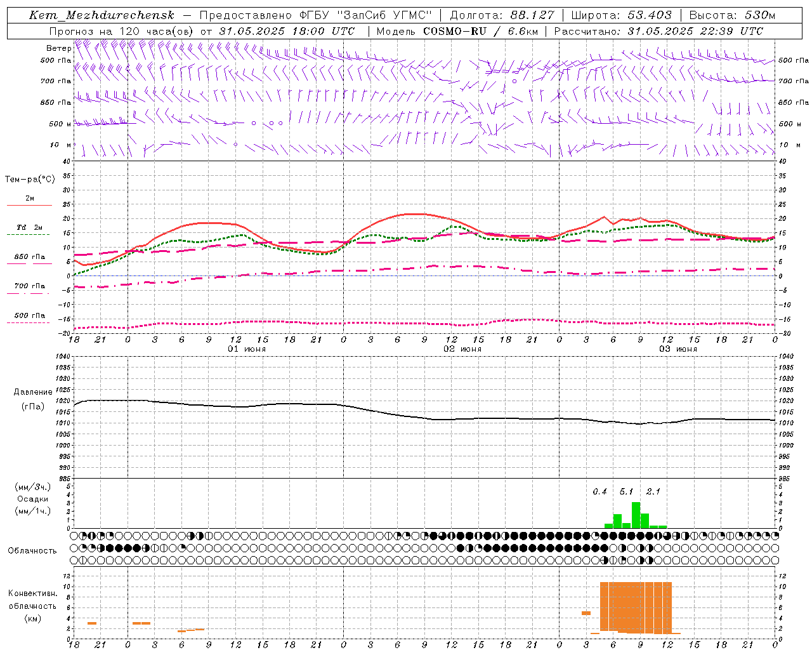The height and width of the screenshot is (650, 812).
Task: Click the 'Тем-ра(°C)' temperature panel label
Action: coord(30,180)
